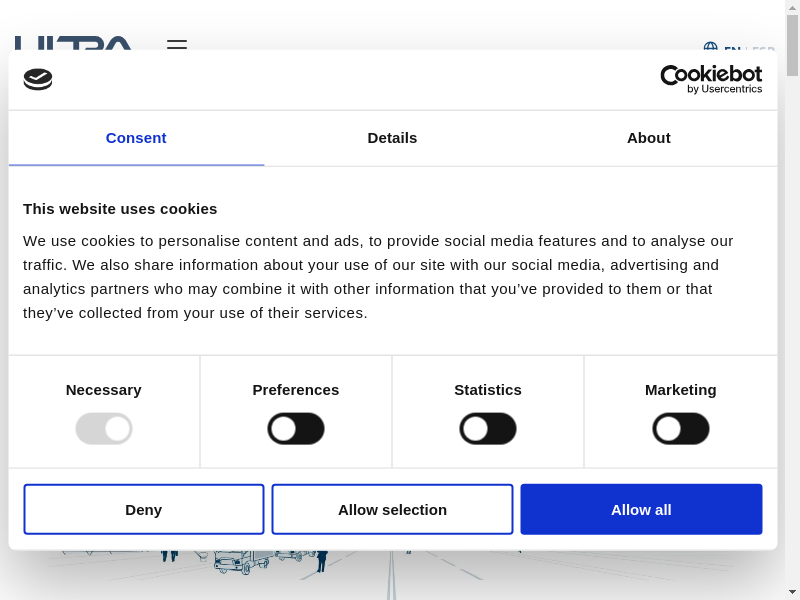Viewport: 800px width, 600px height.
Task: Select the EN language option
Action: [732, 48]
